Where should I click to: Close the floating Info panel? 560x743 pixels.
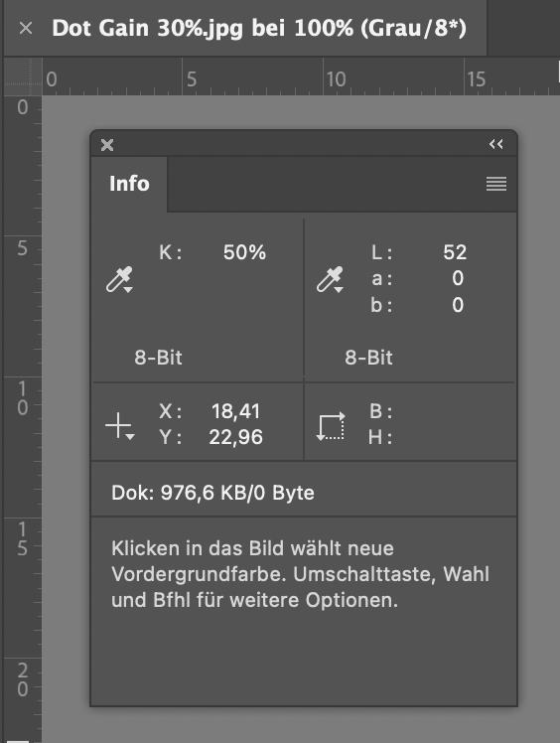[107, 144]
